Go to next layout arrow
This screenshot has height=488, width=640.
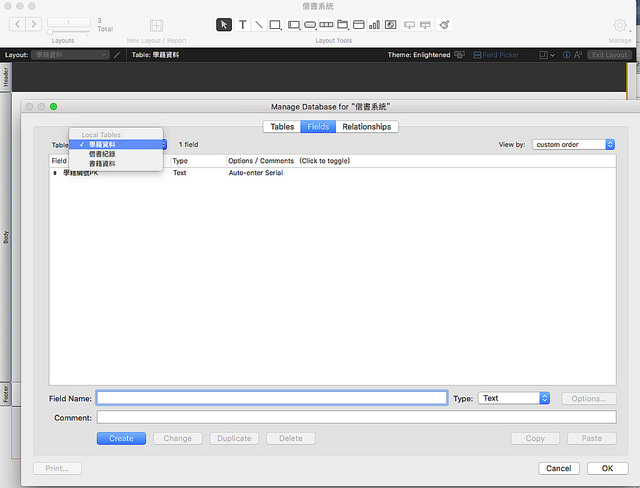coord(33,24)
